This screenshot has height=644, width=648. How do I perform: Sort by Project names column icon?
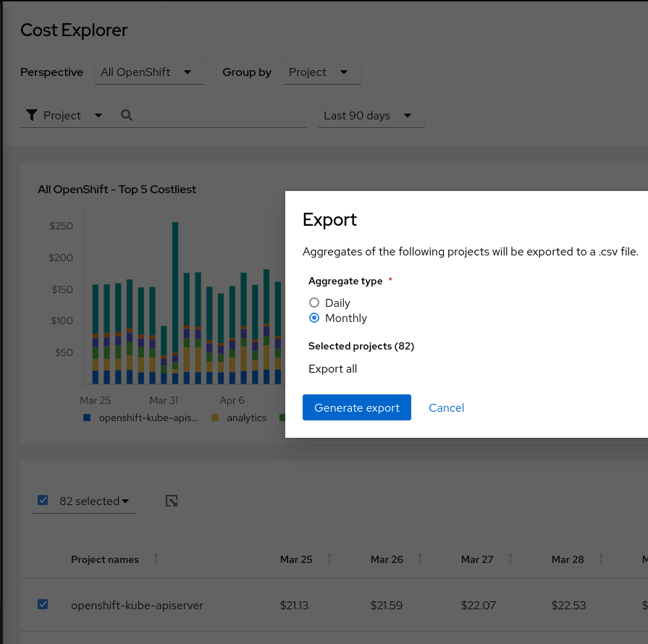click(156, 559)
